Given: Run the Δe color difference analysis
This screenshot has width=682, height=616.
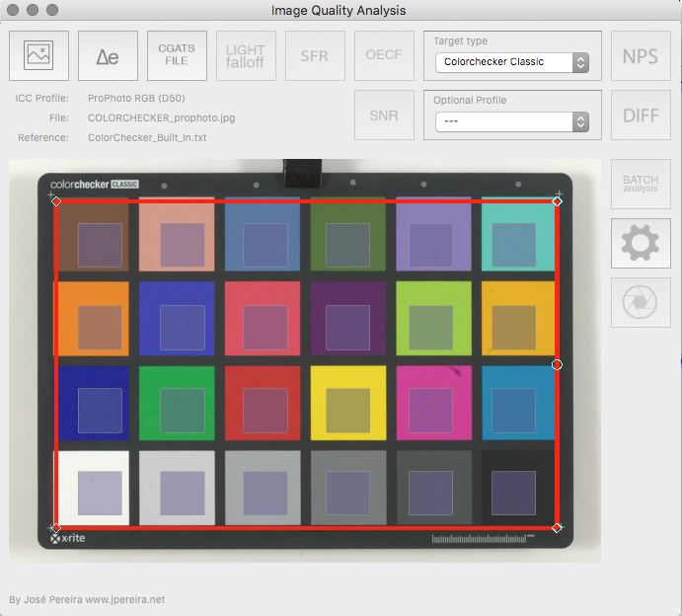Looking at the screenshot, I should pyautogui.click(x=108, y=55).
